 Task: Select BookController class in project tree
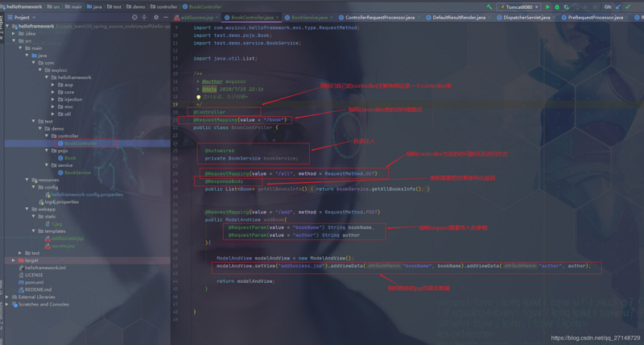77,143
